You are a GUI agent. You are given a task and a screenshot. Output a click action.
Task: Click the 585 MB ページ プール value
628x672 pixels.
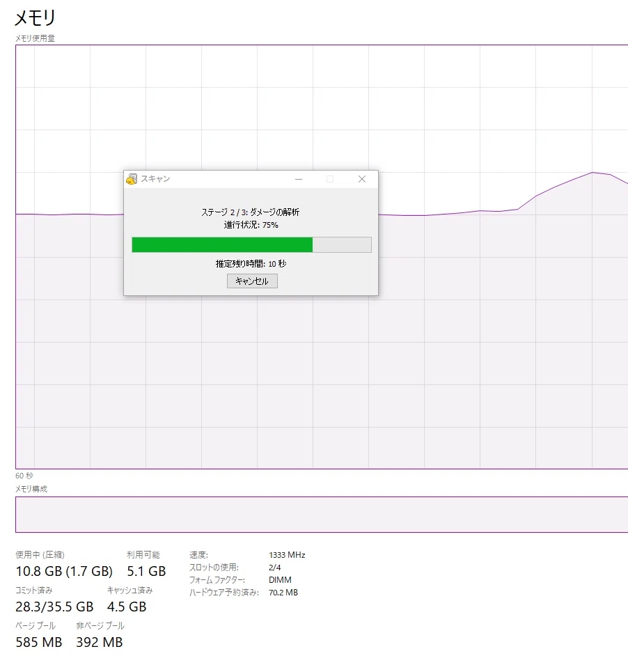tap(39, 643)
